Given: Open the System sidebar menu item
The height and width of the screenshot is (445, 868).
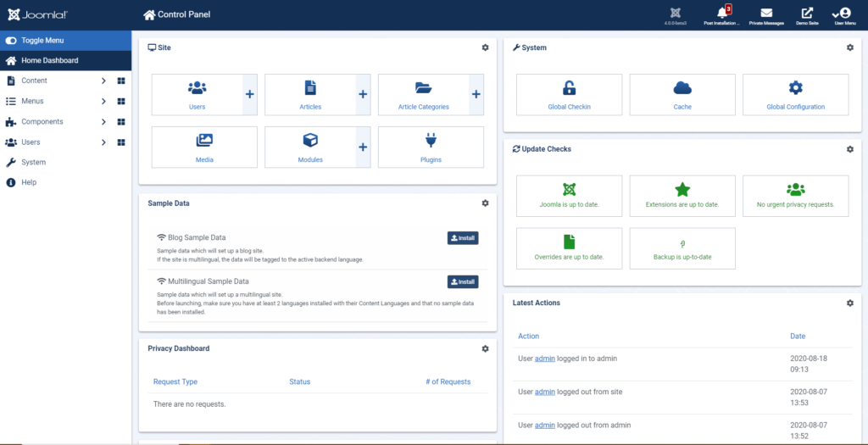Looking at the screenshot, I should pos(34,163).
